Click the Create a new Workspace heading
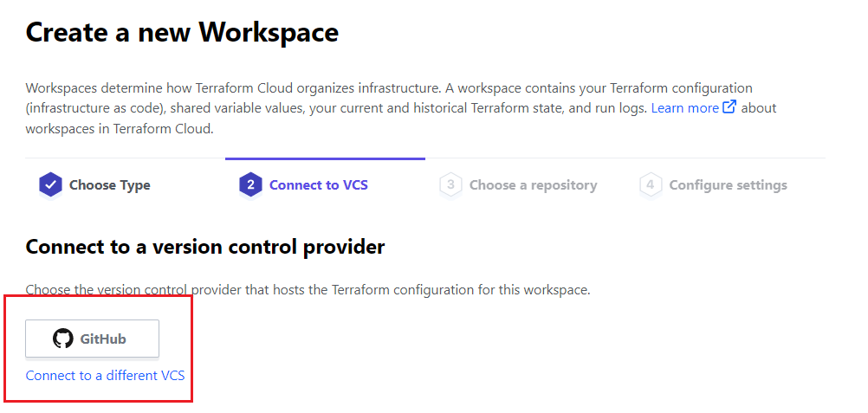 tap(182, 32)
